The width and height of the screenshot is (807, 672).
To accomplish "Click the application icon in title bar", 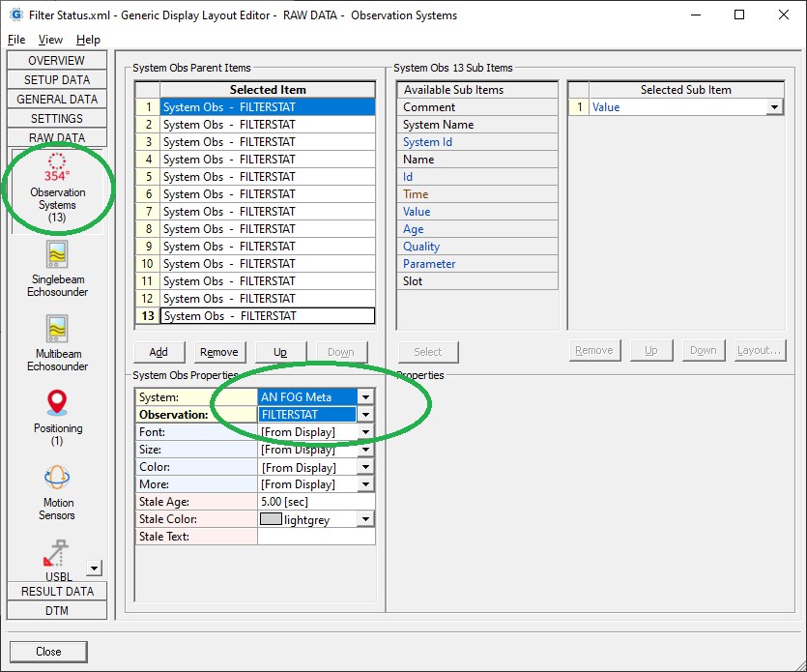I will click(15, 15).
